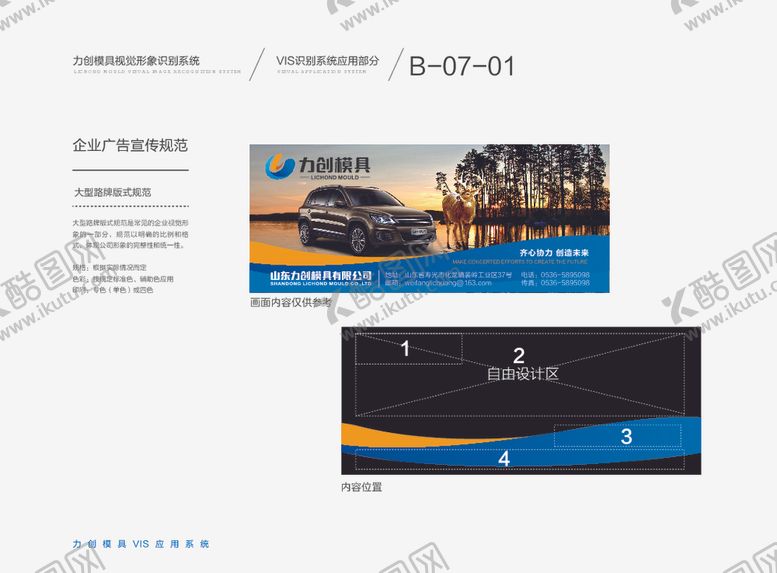777x573 pixels.
Task: Click the fax number '传真：0536-5895098'
Action: coord(555,283)
